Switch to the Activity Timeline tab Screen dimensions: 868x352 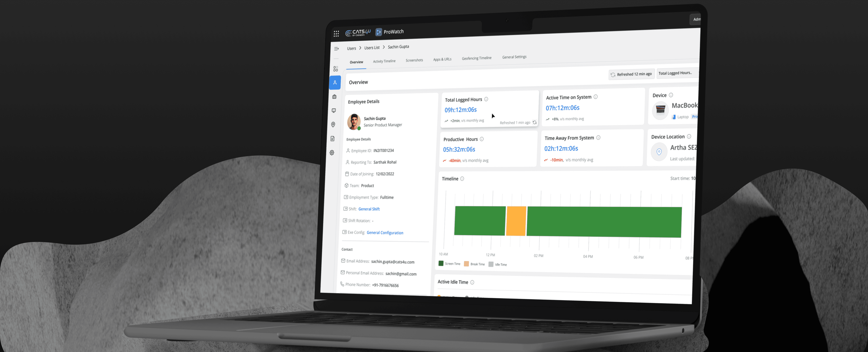pos(384,61)
